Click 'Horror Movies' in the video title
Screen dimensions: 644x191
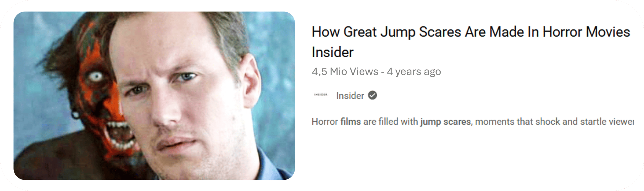[x=586, y=32]
